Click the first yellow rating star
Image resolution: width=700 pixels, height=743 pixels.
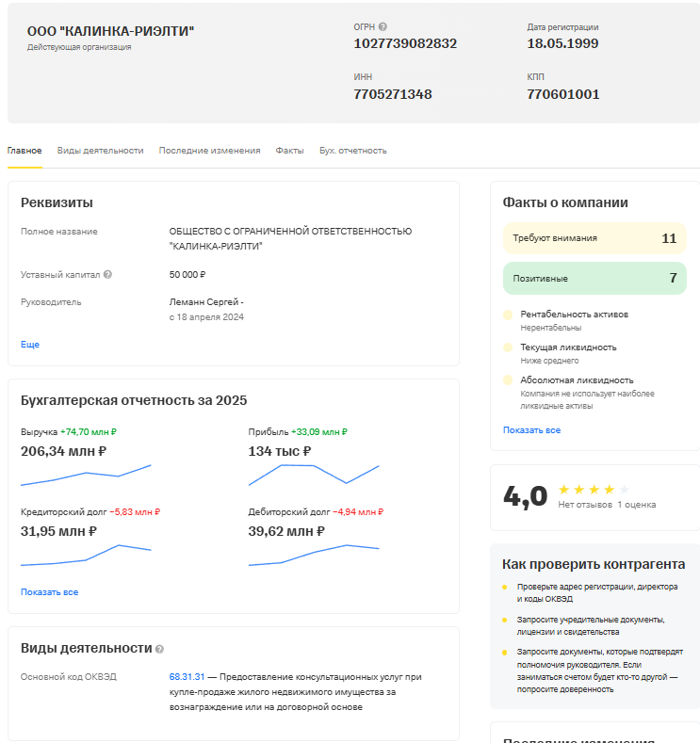tap(563, 490)
